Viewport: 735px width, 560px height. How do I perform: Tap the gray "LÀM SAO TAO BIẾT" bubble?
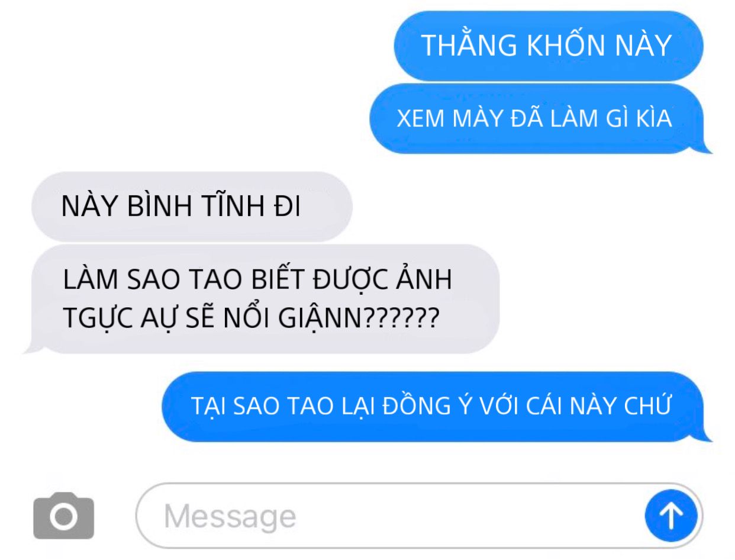coord(261,299)
